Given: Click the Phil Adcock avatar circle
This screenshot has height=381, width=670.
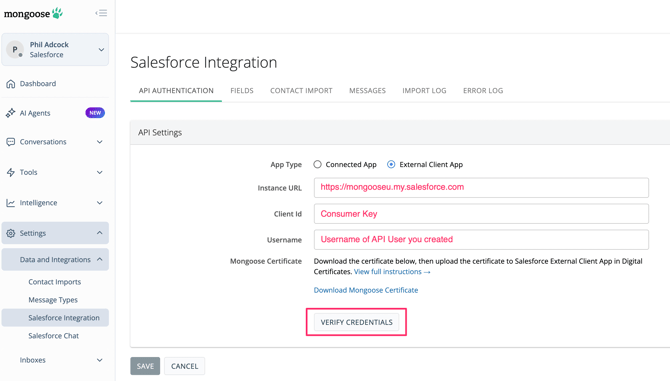Looking at the screenshot, I should 15,50.
